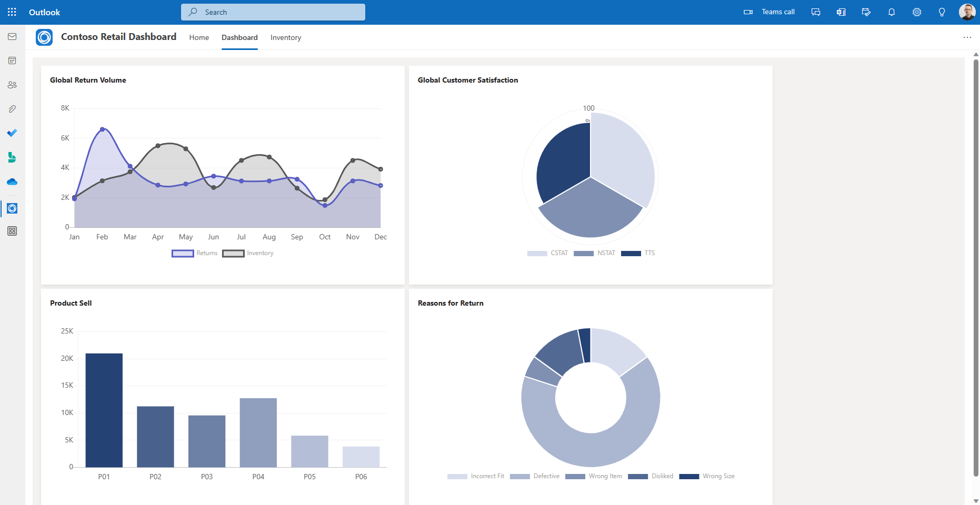Toggle TTS legend item
Viewport: 980px width, 505px height.
(x=638, y=254)
